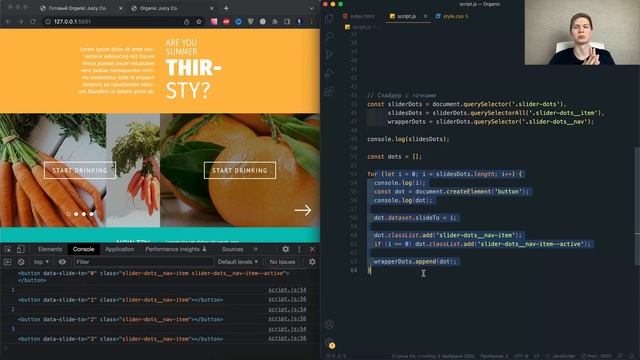Open style.css editor tab
640x360 pixels.
(452, 16)
